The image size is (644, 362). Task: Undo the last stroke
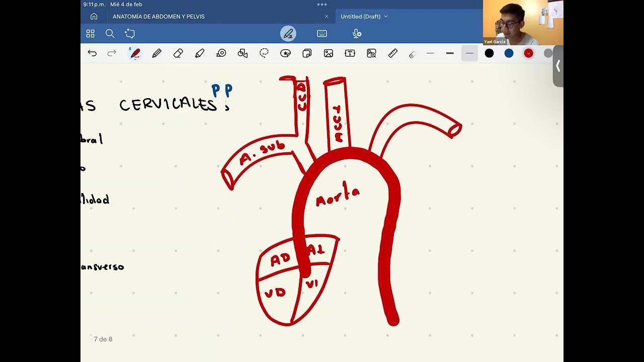coord(92,53)
